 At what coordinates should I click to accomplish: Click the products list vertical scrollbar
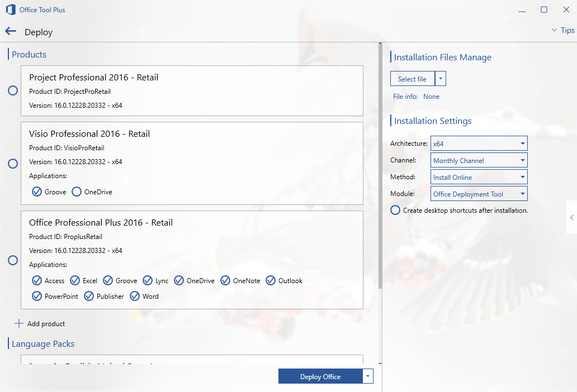pos(380,165)
